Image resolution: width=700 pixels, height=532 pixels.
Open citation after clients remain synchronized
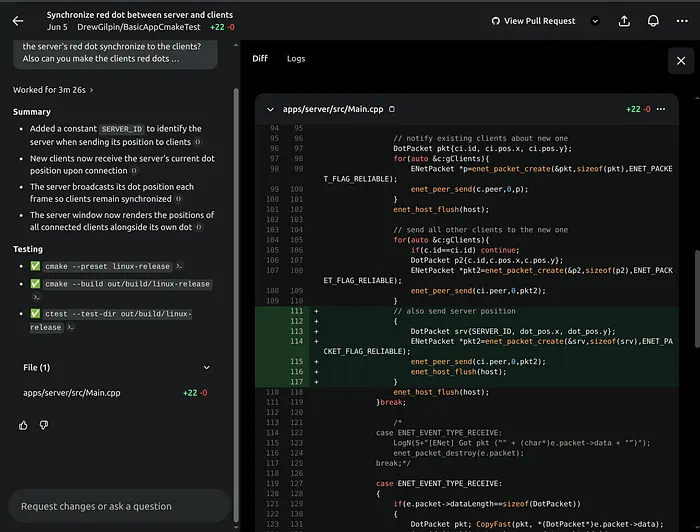(178, 199)
